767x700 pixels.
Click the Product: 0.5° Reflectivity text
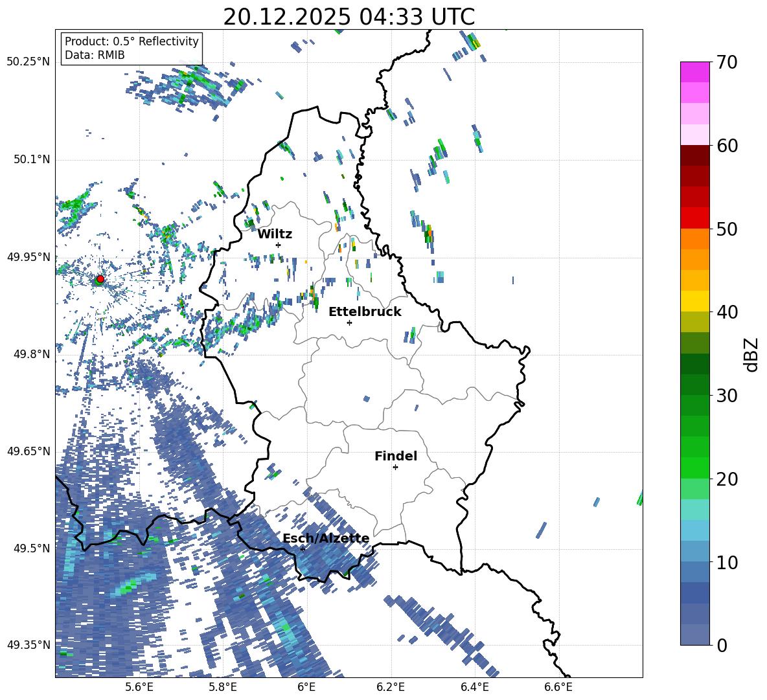(132, 41)
